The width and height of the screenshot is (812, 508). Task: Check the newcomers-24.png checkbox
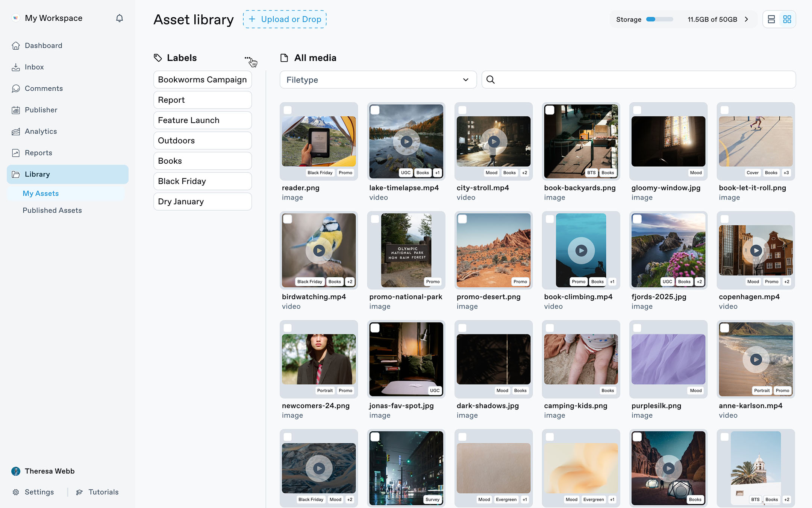pos(288,328)
